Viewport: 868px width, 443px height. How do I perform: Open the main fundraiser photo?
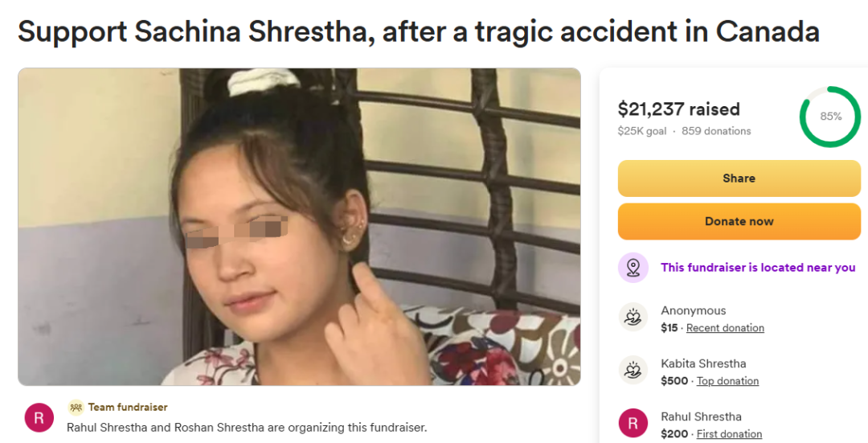[x=300, y=227]
